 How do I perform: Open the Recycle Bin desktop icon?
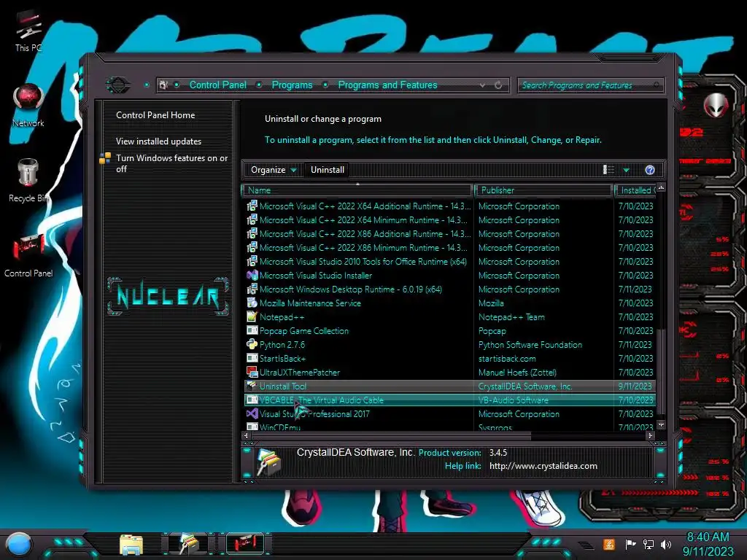pos(28,181)
